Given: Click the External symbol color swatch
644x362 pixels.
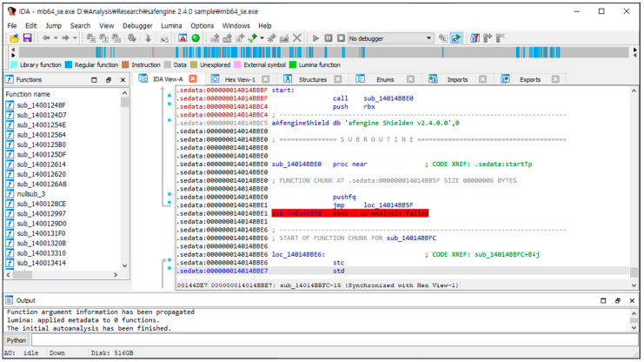Looking at the screenshot, I should [237, 64].
